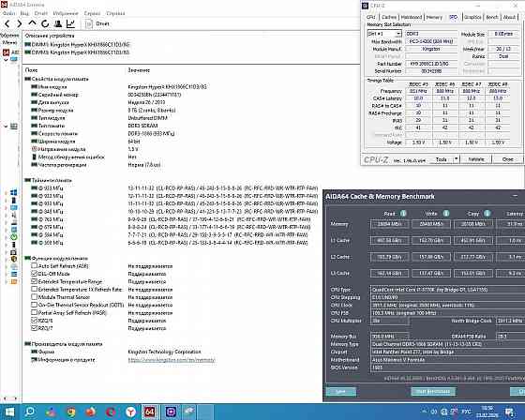Open the notification center icon

click(510, 412)
